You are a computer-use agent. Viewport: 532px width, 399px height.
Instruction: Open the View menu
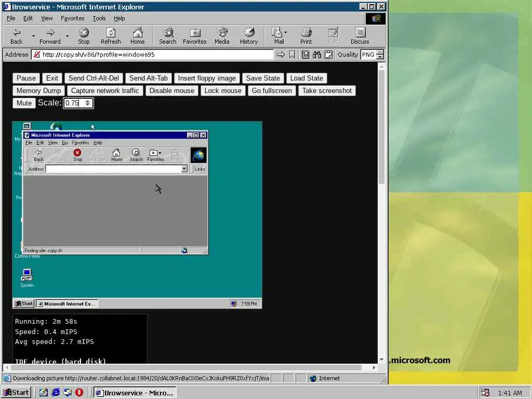[47, 18]
